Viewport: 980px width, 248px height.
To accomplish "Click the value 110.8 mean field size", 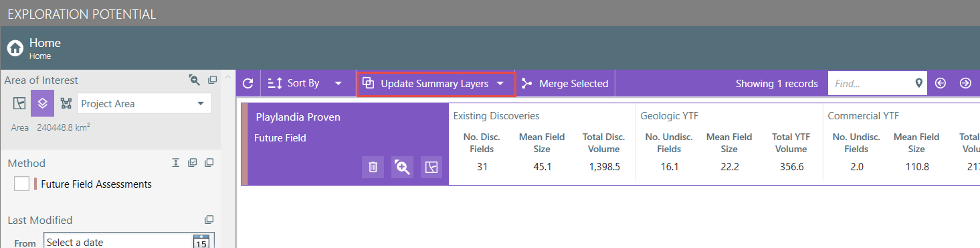I will pyautogui.click(x=916, y=166).
